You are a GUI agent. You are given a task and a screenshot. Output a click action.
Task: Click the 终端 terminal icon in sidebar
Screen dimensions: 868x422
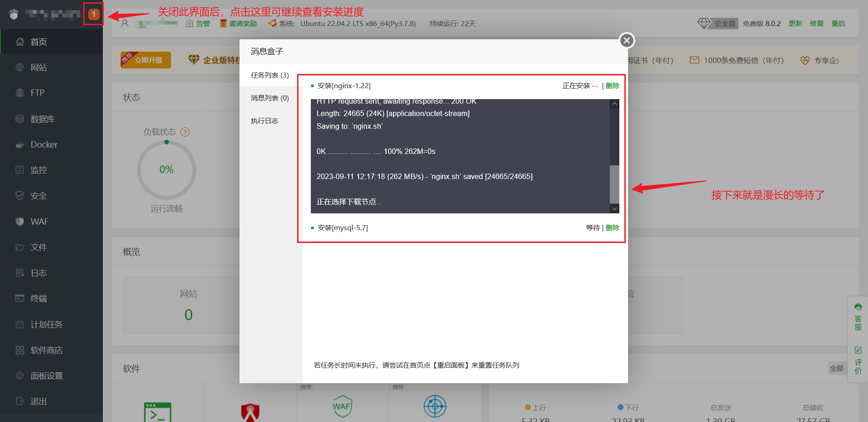20,298
